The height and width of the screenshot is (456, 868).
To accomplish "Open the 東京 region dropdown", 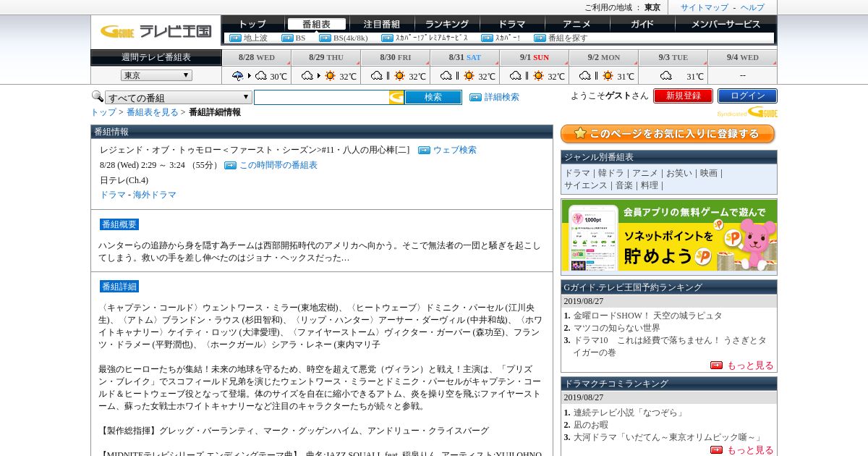I will pyautogui.click(x=156, y=75).
